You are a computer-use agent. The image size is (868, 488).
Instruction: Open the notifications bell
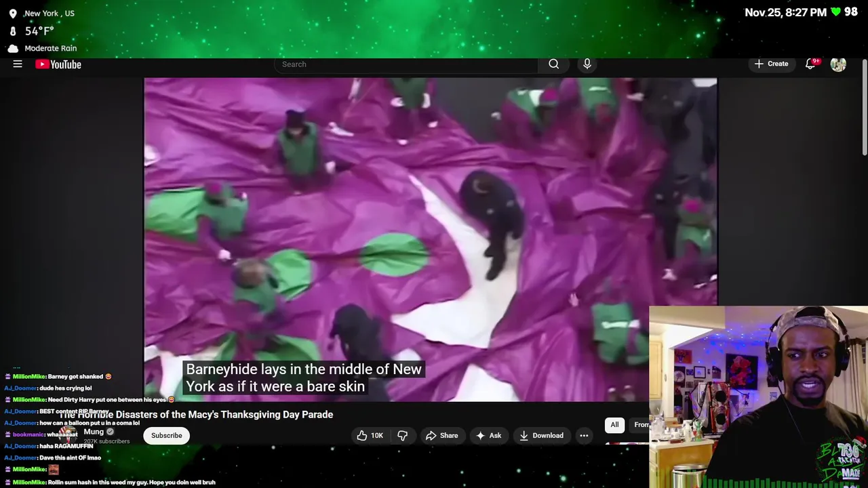pos(810,64)
